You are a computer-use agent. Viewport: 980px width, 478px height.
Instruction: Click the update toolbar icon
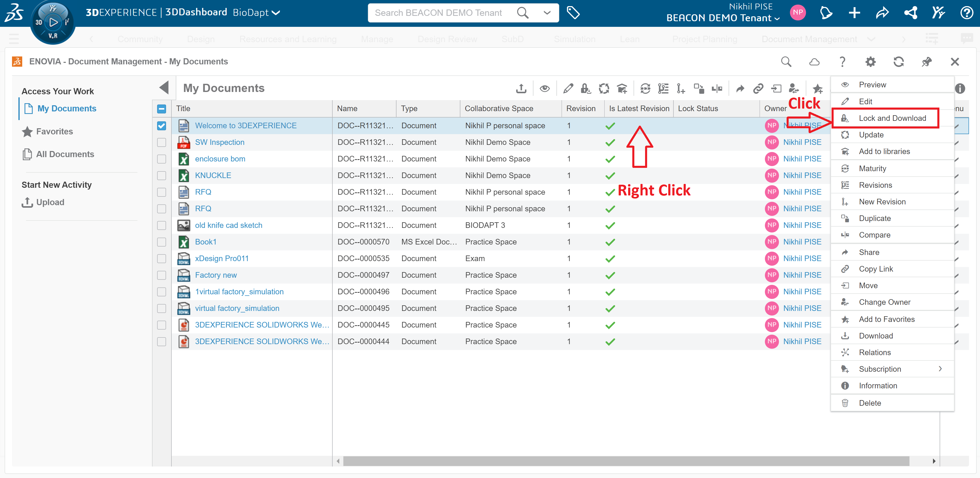click(604, 89)
